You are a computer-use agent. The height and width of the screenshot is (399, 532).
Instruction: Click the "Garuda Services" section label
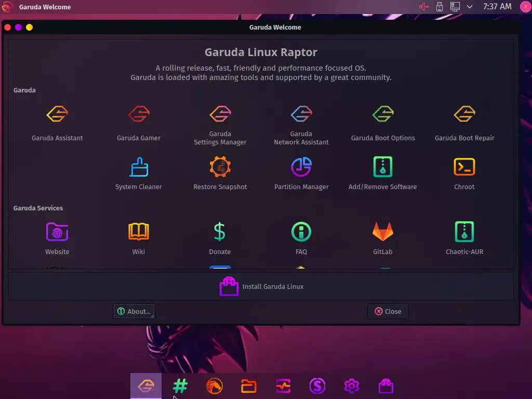(38, 208)
